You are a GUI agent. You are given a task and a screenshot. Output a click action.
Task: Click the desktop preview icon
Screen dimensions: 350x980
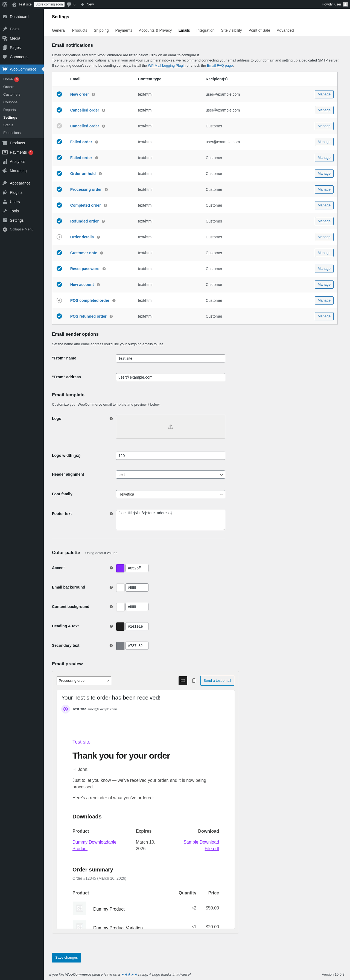coord(183,681)
